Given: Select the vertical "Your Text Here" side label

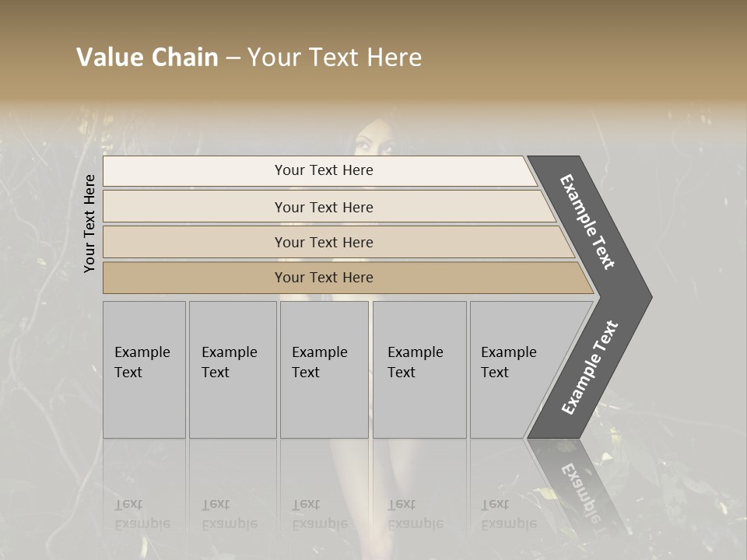Looking at the screenshot, I should coord(90,223).
